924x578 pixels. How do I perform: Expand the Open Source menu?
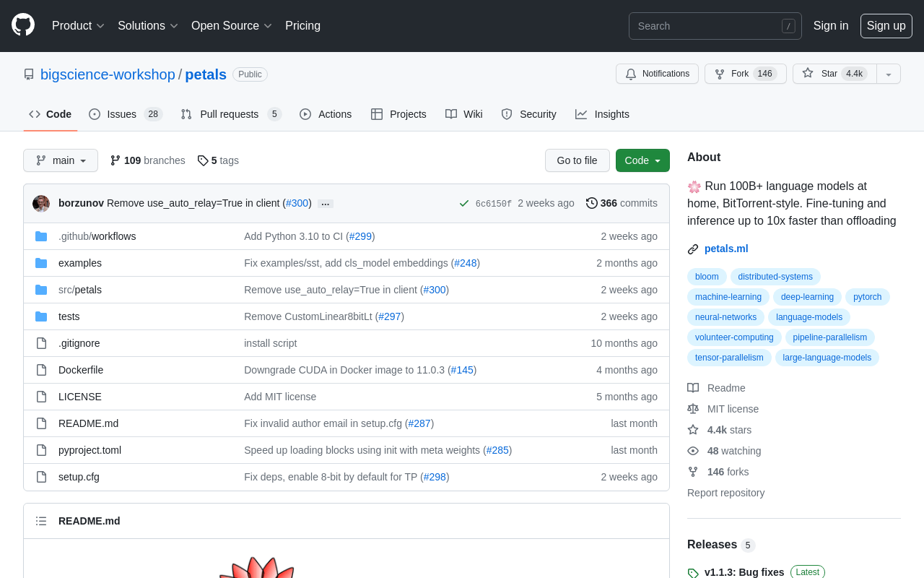tap(232, 26)
